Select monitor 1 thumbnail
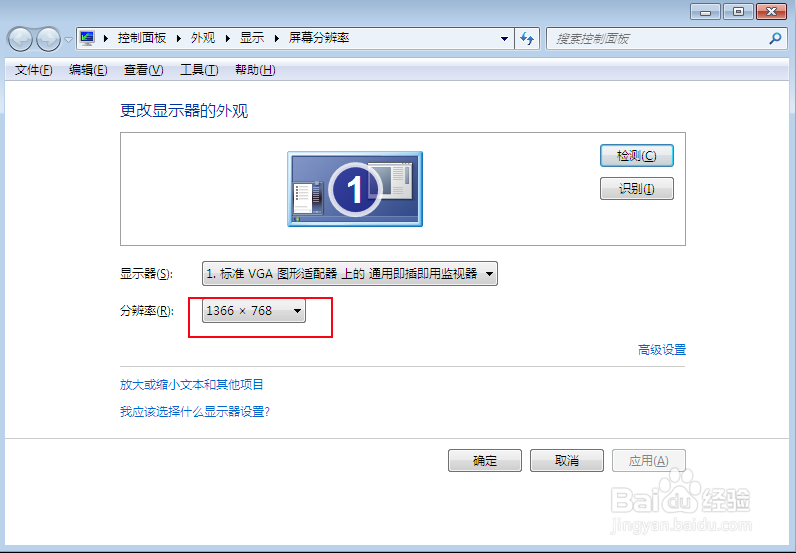This screenshot has height=553, width=796. [x=355, y=189]
